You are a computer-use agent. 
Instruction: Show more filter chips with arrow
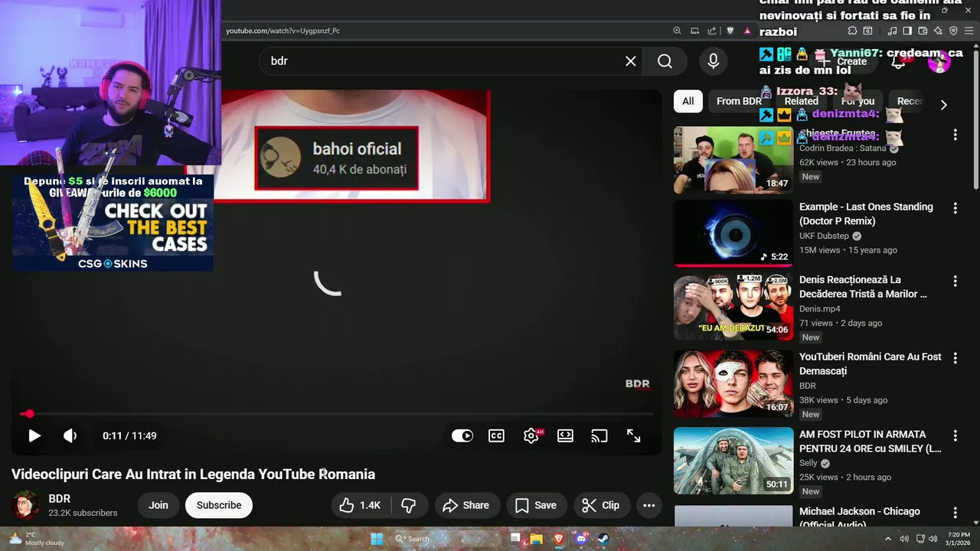point(943,105)
